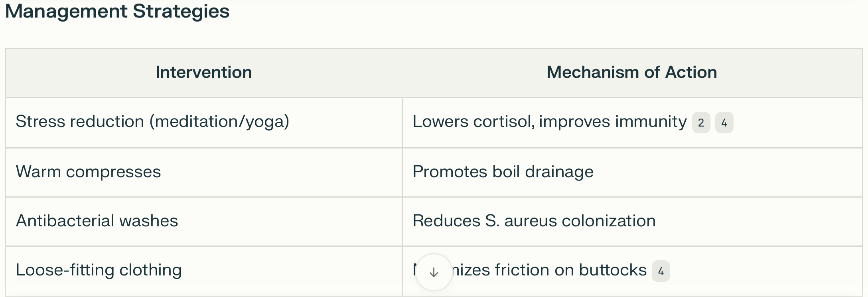Click the "friction on buttocks" text
Image resolution: width=868 pixels, height=297 pixels.
coord(570,270)
